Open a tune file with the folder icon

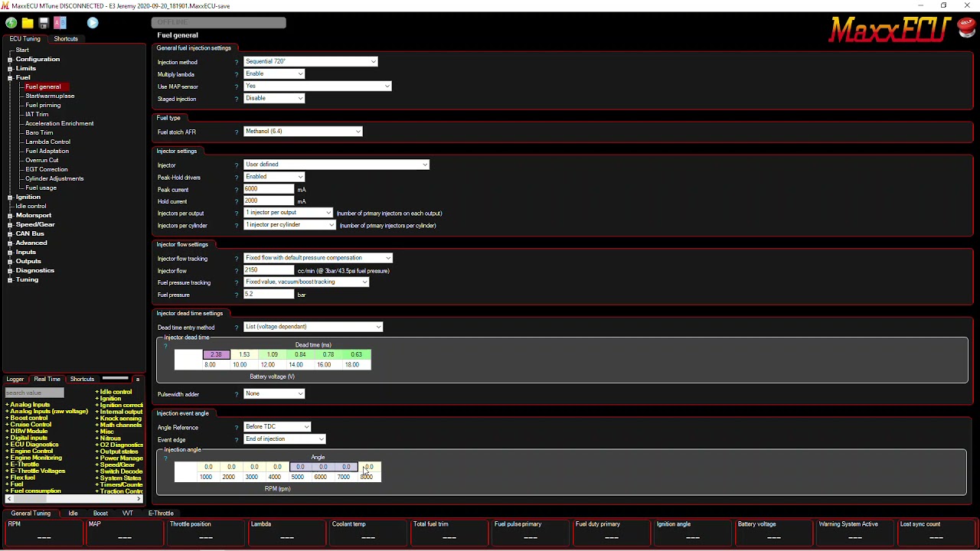tap(28, 23)
